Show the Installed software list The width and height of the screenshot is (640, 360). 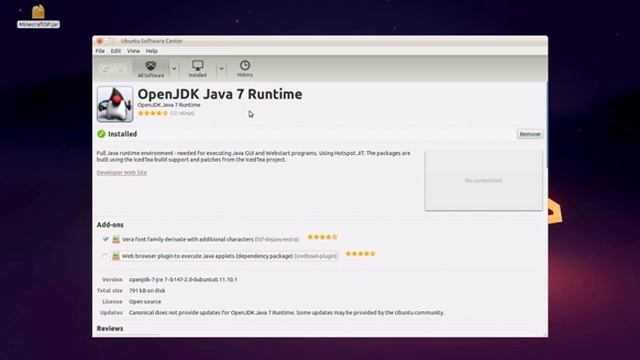[x=198, y=69]
